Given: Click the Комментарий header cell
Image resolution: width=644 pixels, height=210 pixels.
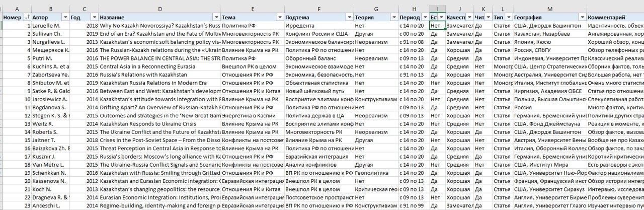Looking at the screenshot, I should pyautogui.click(x=615, y=17).
